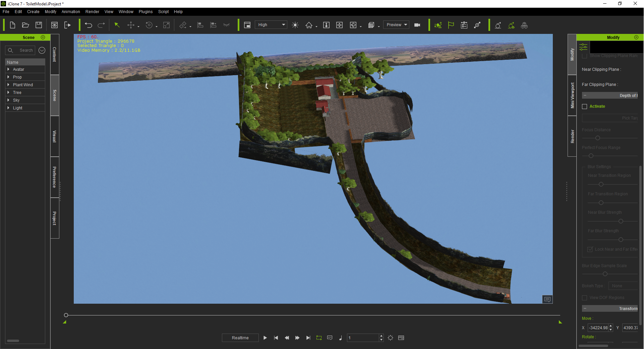Click the Realtime button

[240, 338]
